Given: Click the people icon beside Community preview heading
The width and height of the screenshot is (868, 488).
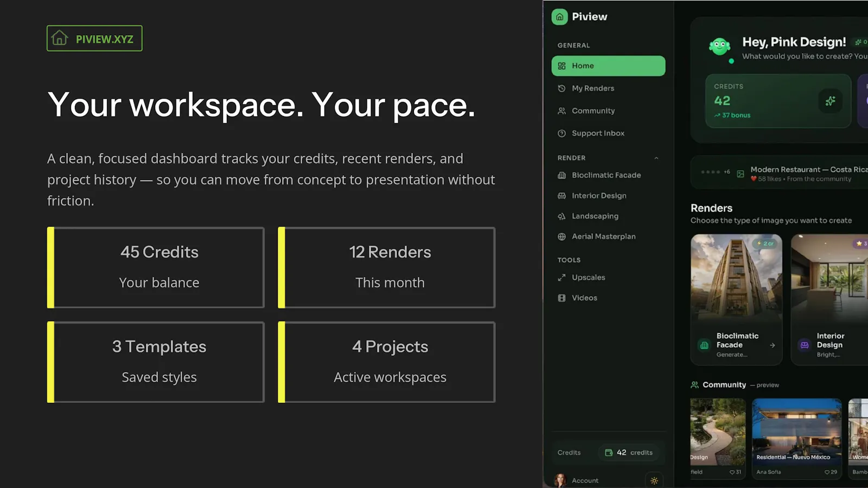Looking at the screenshot, I should 694,385.
